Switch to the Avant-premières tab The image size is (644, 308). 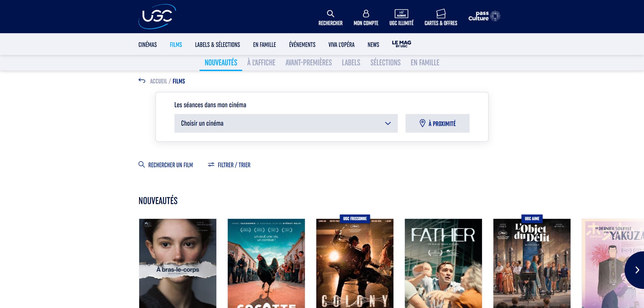(x=309, y=63)
